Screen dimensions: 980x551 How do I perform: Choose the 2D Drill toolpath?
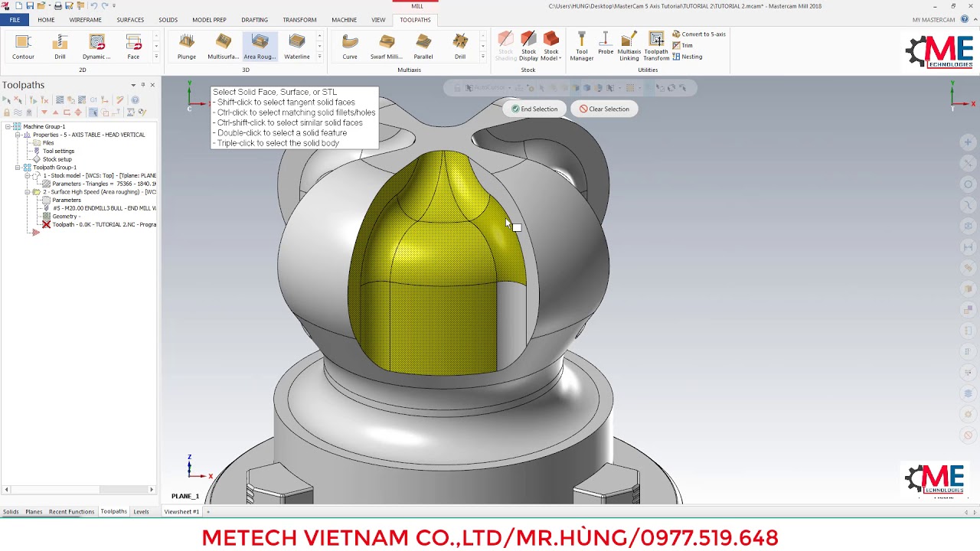point(60,47)
